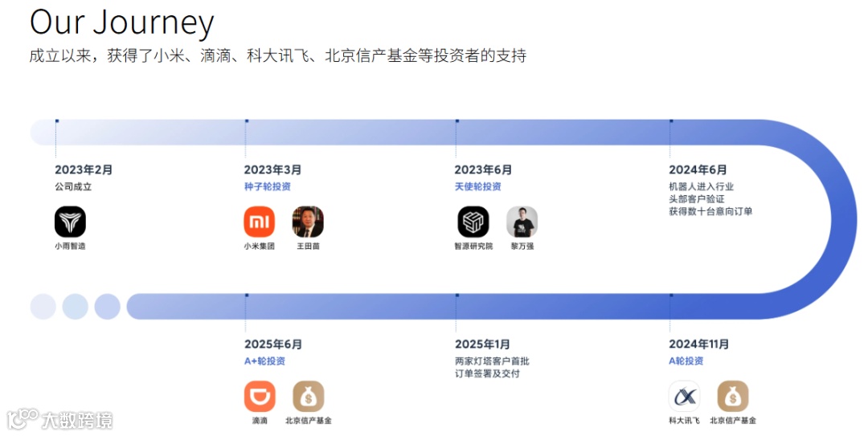This screenshot has width=868, height=436.
Task: Select the 2025年6月 date heading
Action: coord(273,344)
